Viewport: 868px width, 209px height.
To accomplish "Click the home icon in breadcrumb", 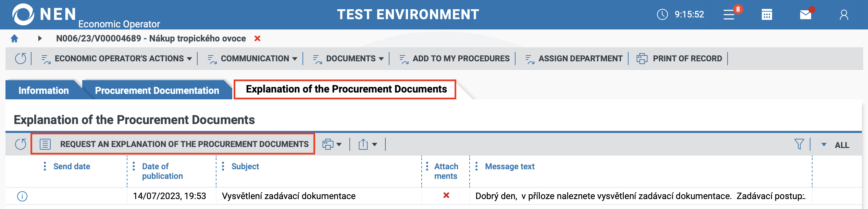I will click(x=14, y=38).
